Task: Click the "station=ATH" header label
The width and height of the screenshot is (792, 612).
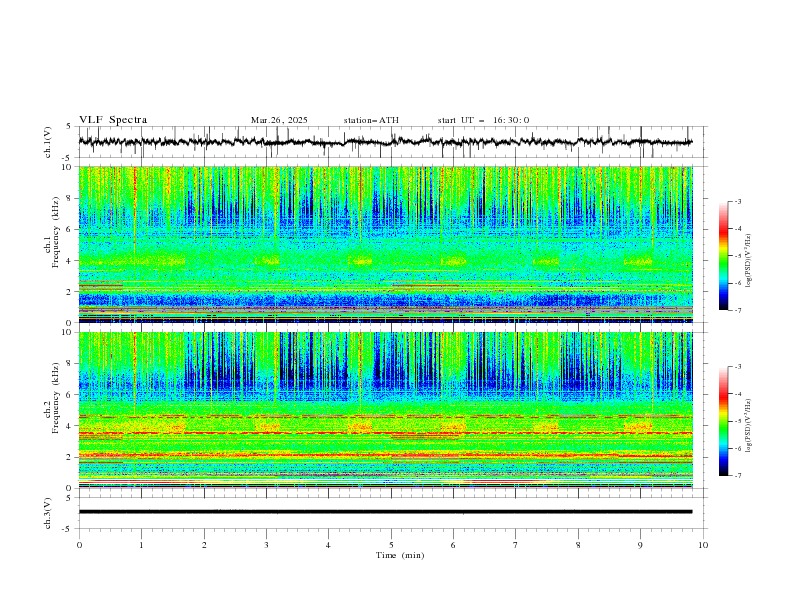Action: pyautogui.click(x=371, y=120)
